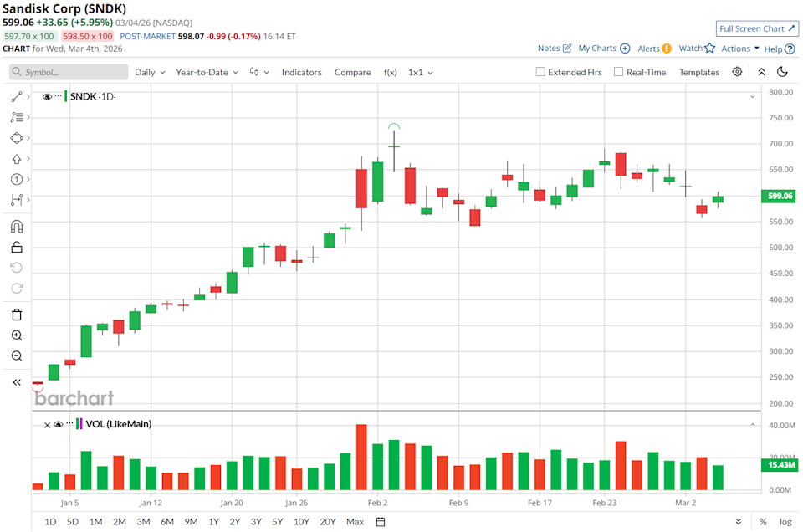803x532 pixels.
Task: Open the Actions dropdown menu
Action: (739, 49)
